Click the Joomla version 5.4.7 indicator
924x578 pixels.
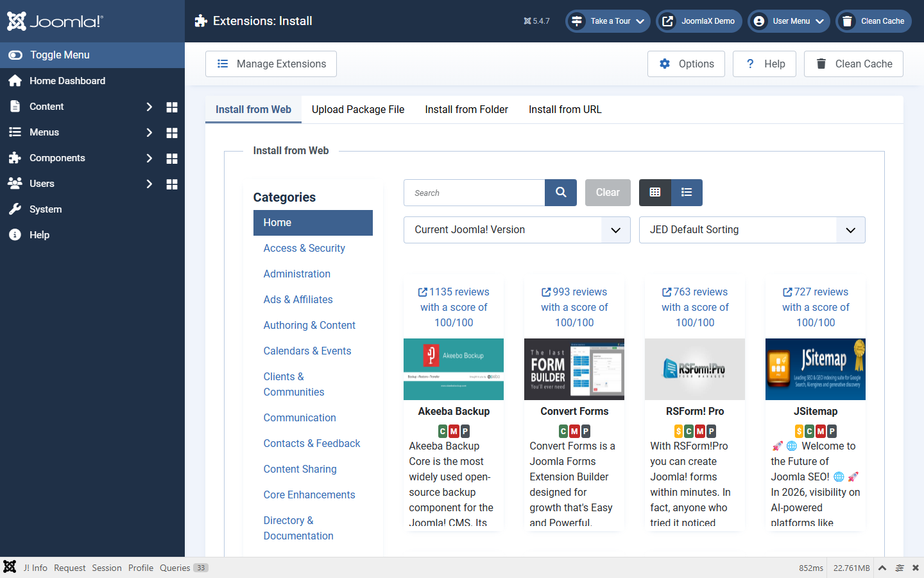536,21
